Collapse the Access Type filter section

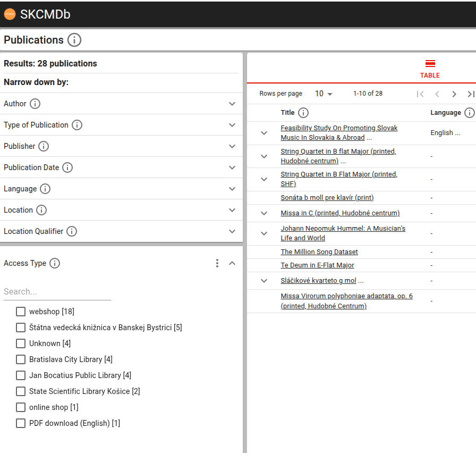(232, 263)
